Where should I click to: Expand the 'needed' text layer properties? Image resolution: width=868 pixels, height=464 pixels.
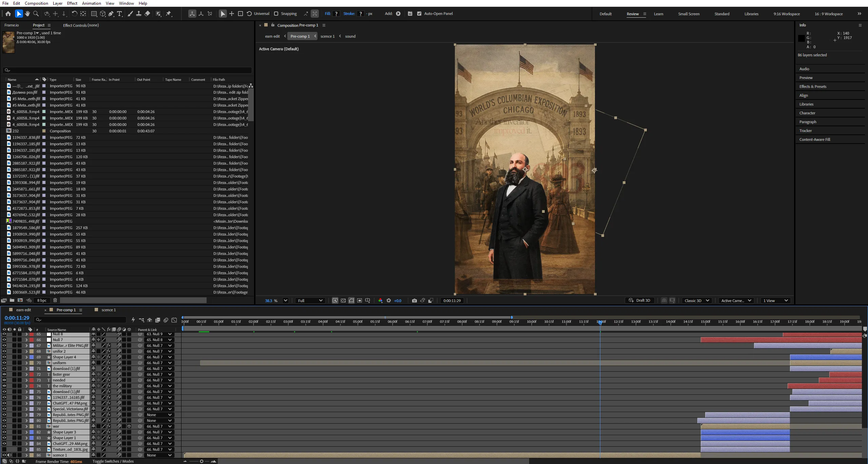[26, 380]
